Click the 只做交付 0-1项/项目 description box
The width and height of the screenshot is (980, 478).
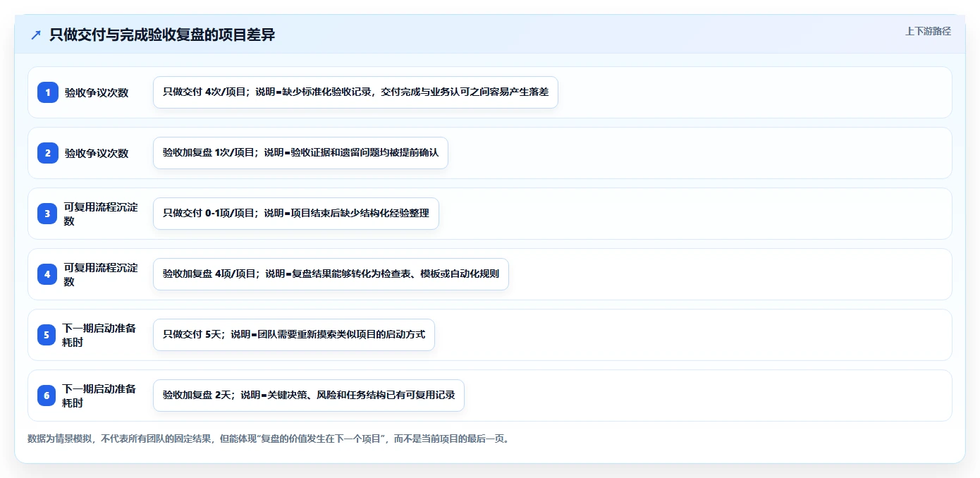click(296, 214)
